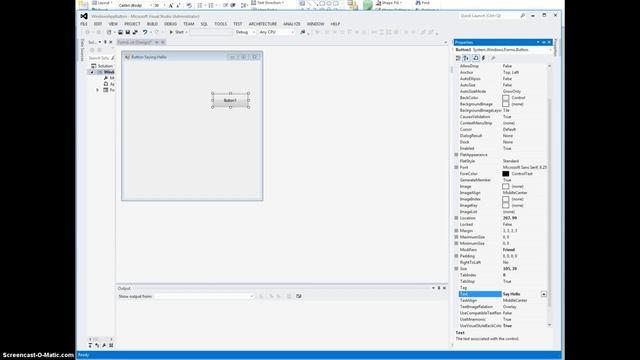Screen dimensions: 640x360
Task: Open the VIEW menu
Action: [x=113, y=24]
